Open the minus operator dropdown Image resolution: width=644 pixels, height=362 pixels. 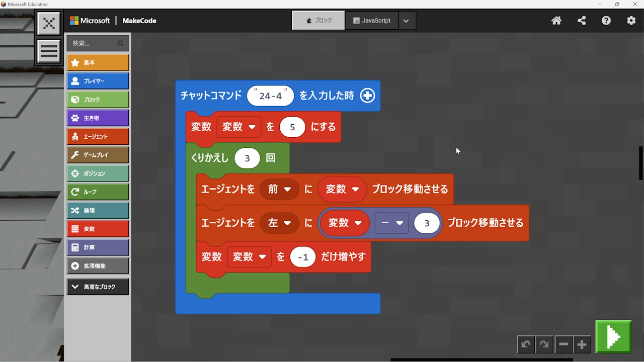pyautogui.click(x=392, y=223)
